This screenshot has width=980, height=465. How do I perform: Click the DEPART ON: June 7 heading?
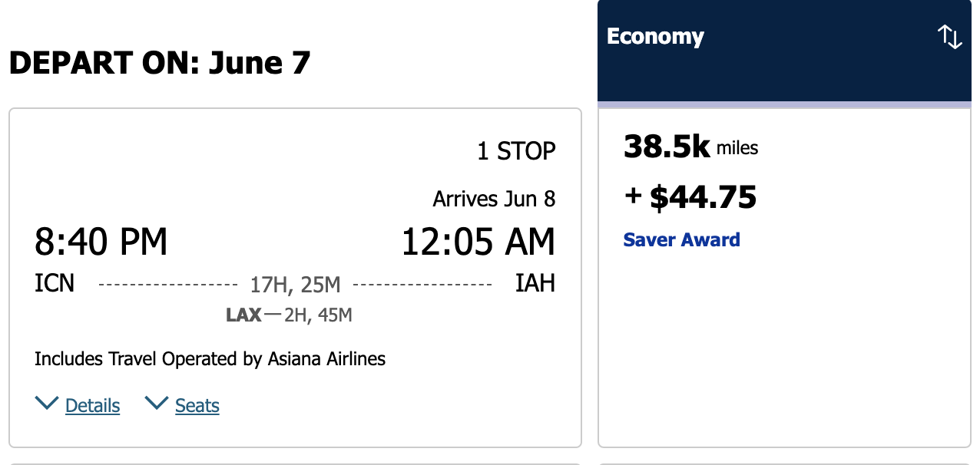(160, 63)
